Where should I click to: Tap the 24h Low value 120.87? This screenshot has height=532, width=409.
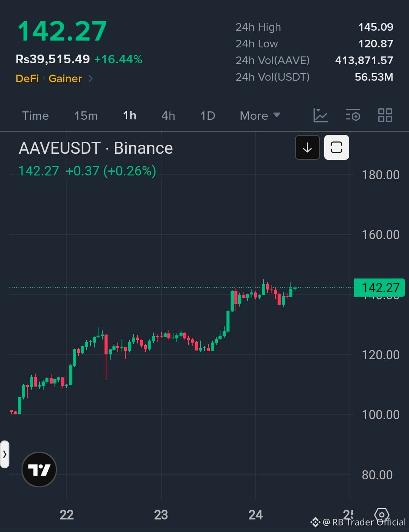(x=376, y=44)
